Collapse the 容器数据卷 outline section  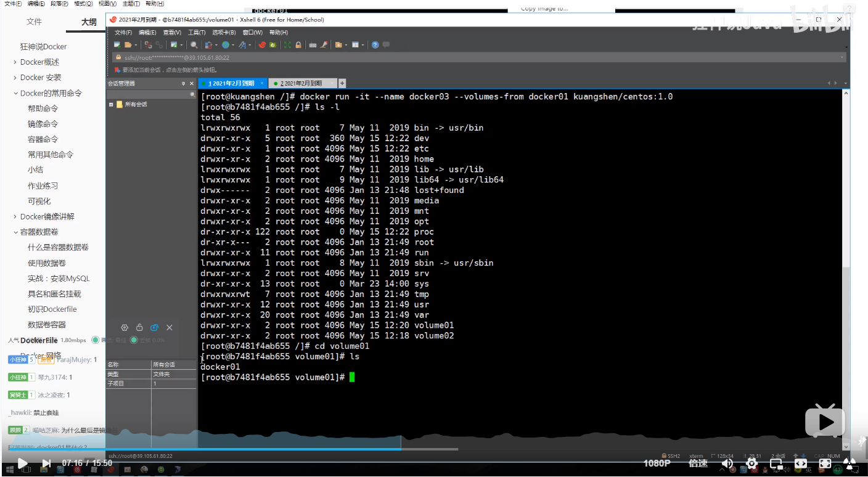15,232
